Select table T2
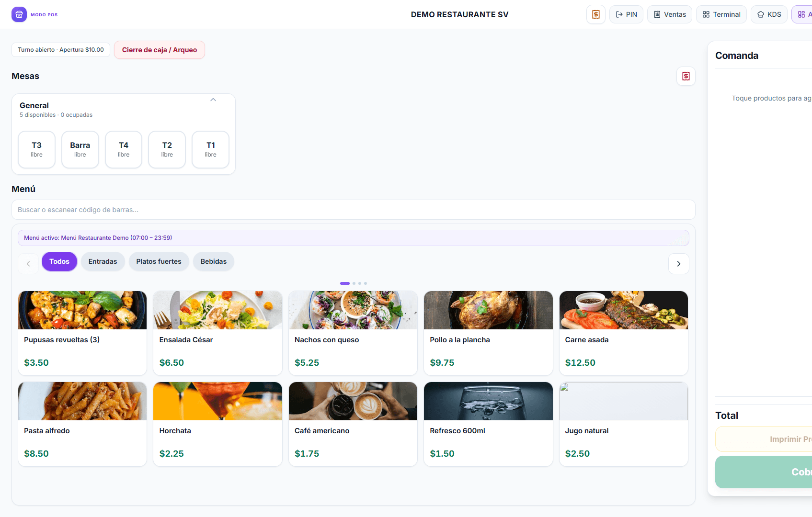Image resolution: width=812 pixels, height=517 pixels. click(167, 149)
